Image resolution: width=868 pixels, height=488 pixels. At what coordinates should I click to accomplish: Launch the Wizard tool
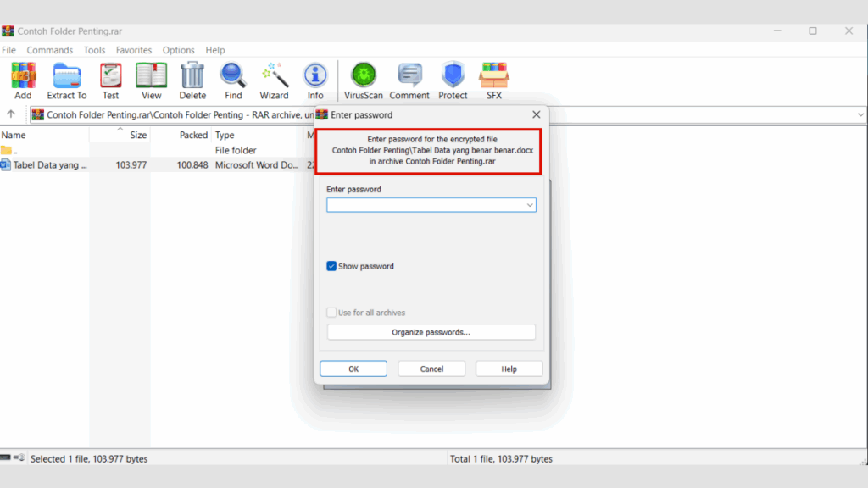(x=274, y=76)
